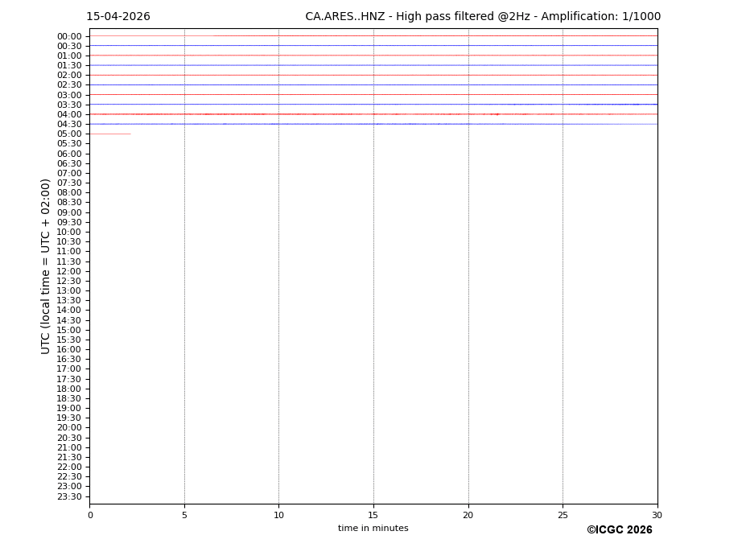Click the 00:00 time label
746x560 pixels.
click(x=69, y=36)
